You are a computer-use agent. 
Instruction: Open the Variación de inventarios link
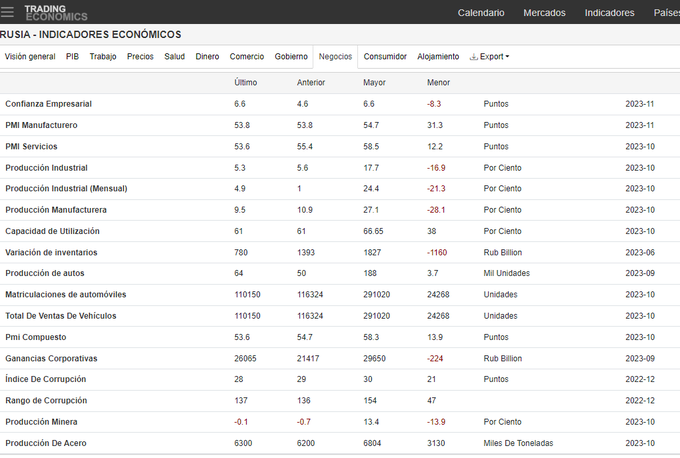pos(51,252)
